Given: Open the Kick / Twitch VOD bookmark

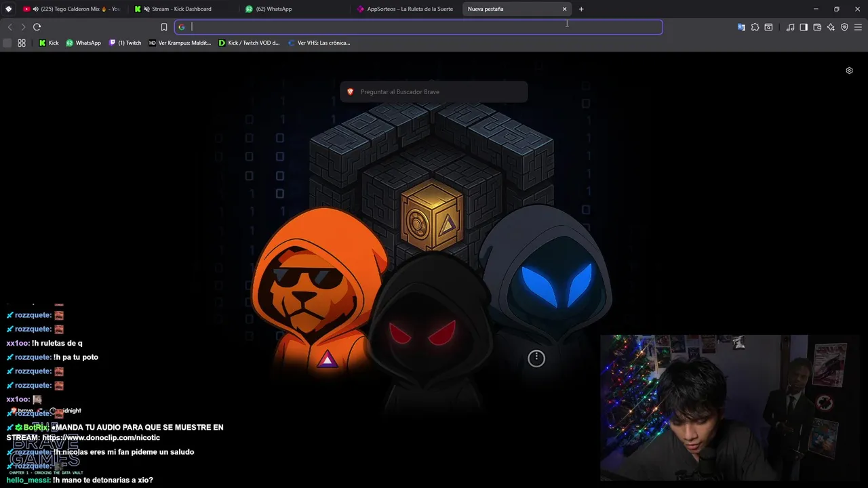Looking at the screenshot, I should (249, 43).
